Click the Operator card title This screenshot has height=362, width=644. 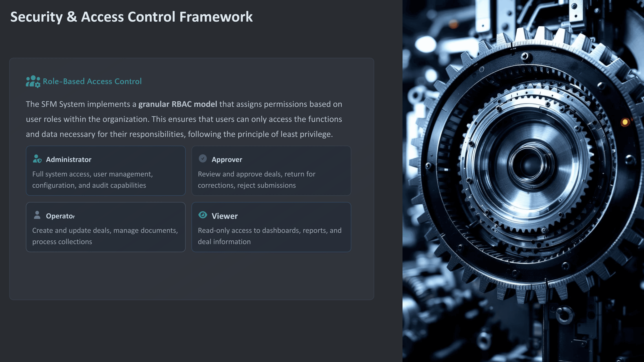(x=60, y=216)
